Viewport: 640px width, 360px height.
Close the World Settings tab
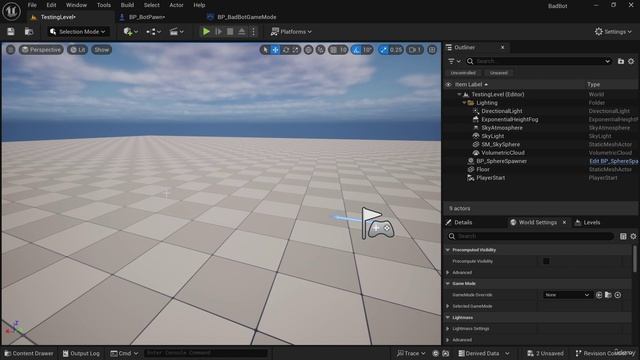(x=564, y=222)
